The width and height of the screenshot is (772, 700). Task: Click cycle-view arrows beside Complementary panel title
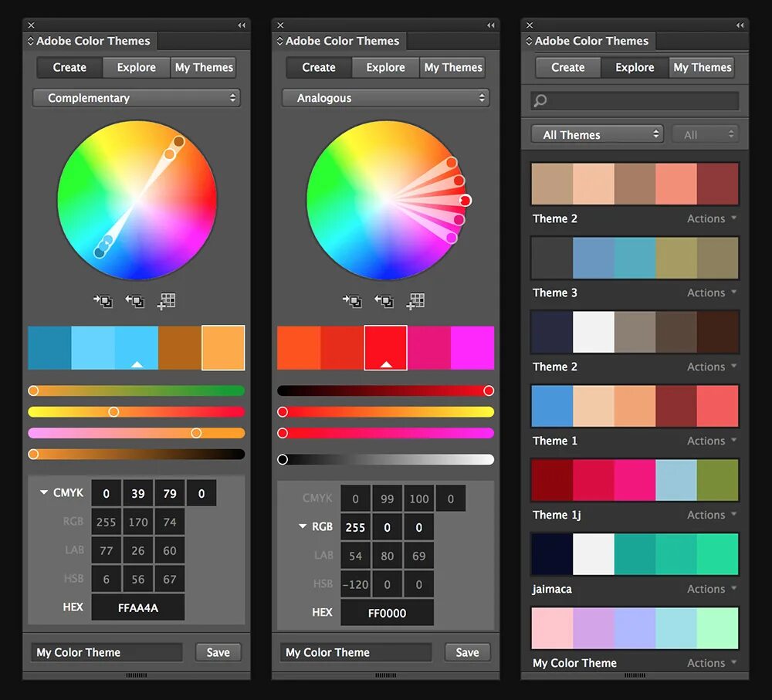(31, 41)
